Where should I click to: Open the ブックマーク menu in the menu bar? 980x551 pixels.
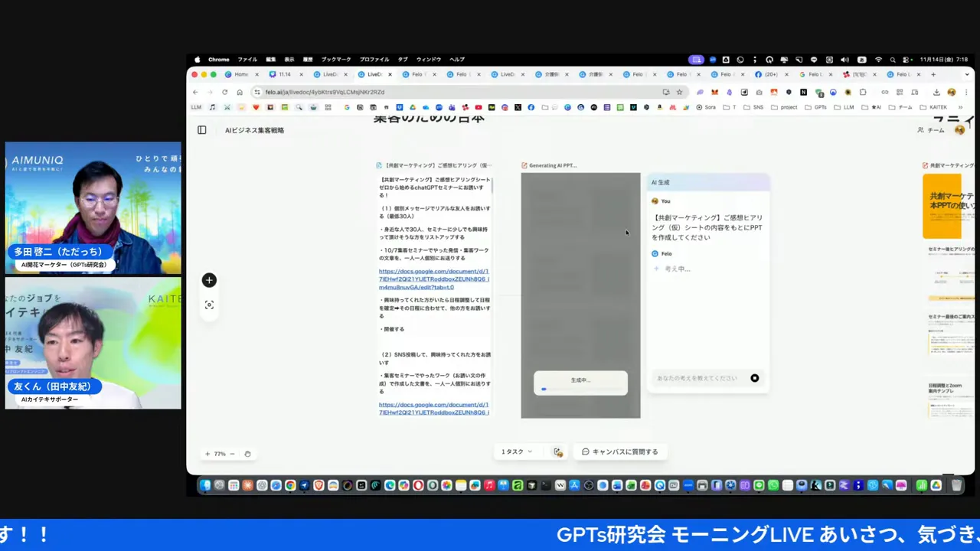click(x=335, y=59)
